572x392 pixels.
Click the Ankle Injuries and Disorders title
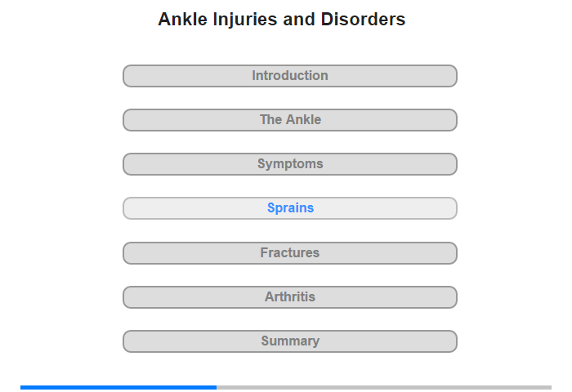coord(282,20)
